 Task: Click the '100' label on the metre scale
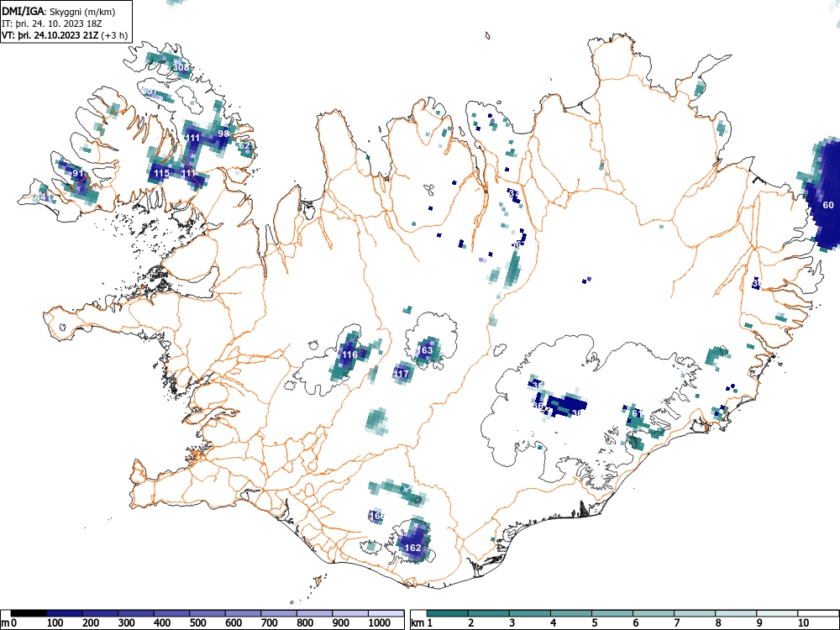pos(55,623)
